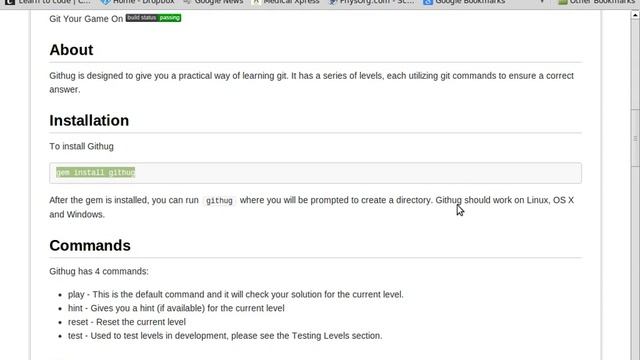Click the scrollbar up arrow
The width and height of the screenshot is (640, 360).
[635, 15]
